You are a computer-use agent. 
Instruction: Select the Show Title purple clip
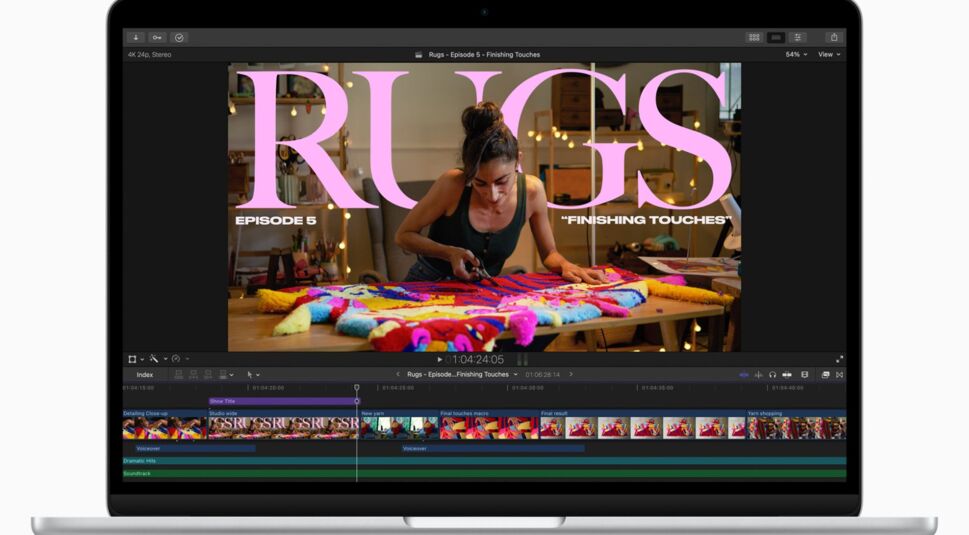pos(282,401)
